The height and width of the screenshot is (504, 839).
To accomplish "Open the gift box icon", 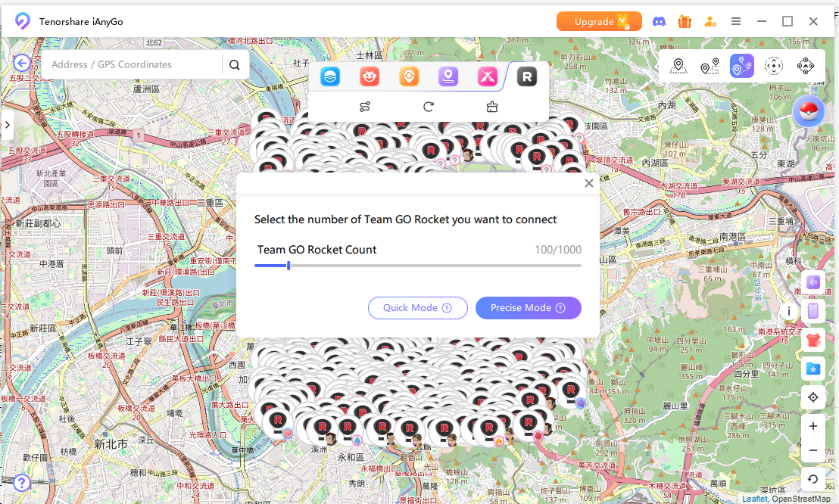I will coord(685,21).
